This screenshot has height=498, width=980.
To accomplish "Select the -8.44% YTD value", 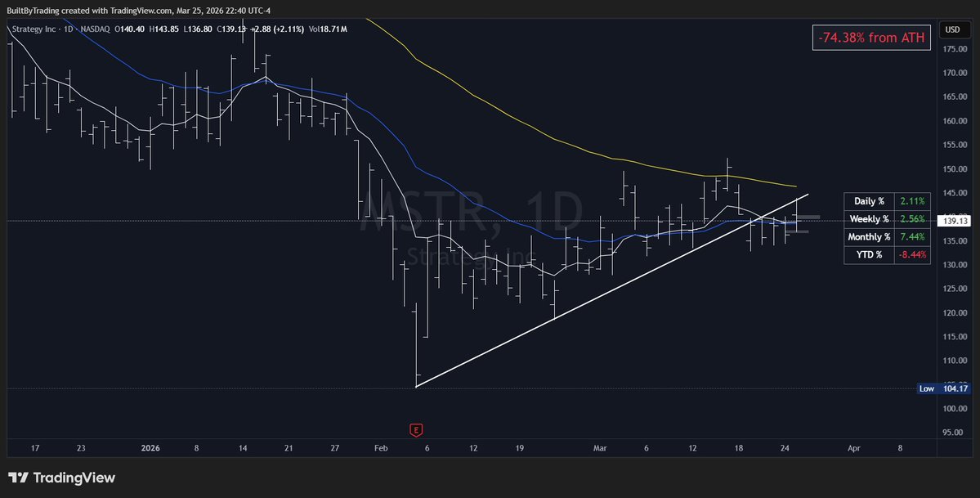I will coord(912,254).
